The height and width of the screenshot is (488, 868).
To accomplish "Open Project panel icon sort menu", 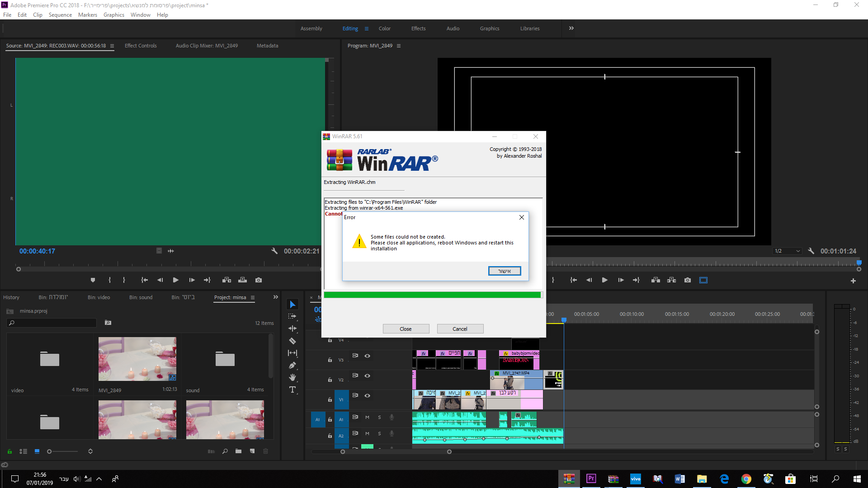I will click(x=90, y=451).
